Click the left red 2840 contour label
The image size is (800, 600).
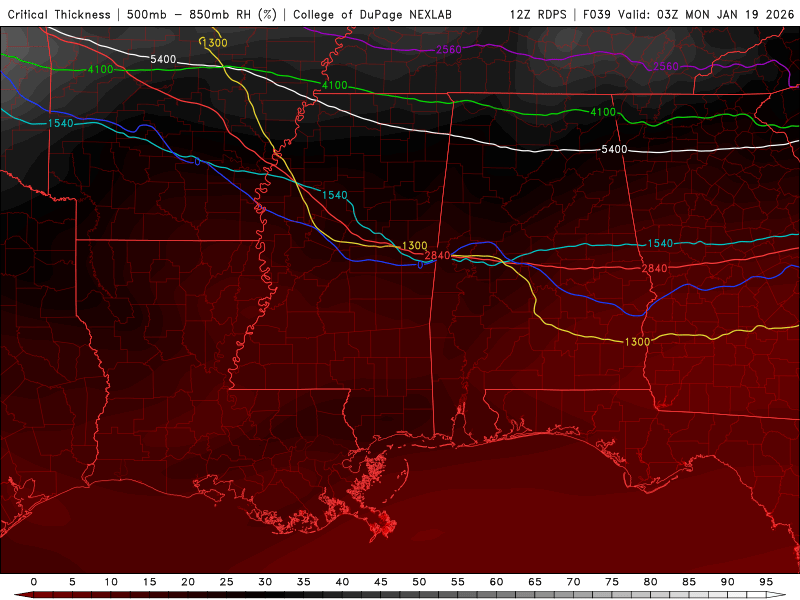(437, 256)
